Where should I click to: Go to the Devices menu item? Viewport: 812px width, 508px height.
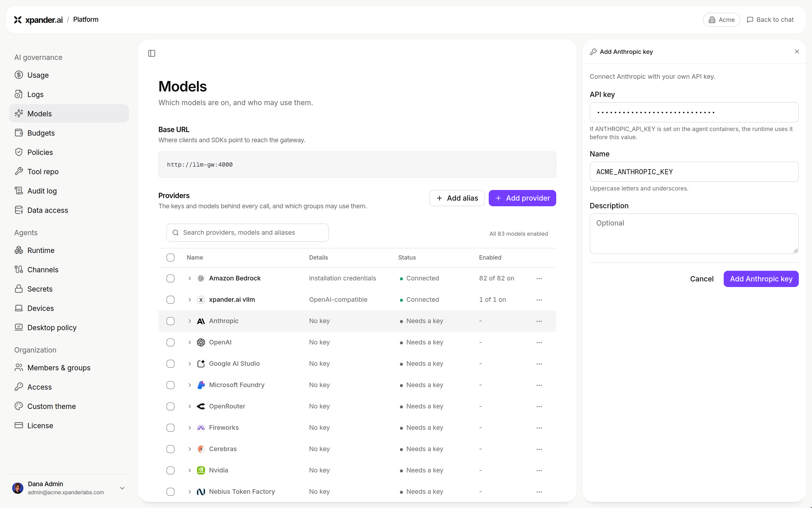(69, 308)
